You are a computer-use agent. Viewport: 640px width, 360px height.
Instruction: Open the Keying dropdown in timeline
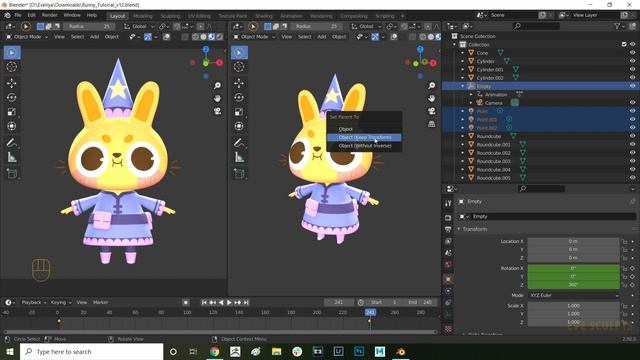(61, 302)
